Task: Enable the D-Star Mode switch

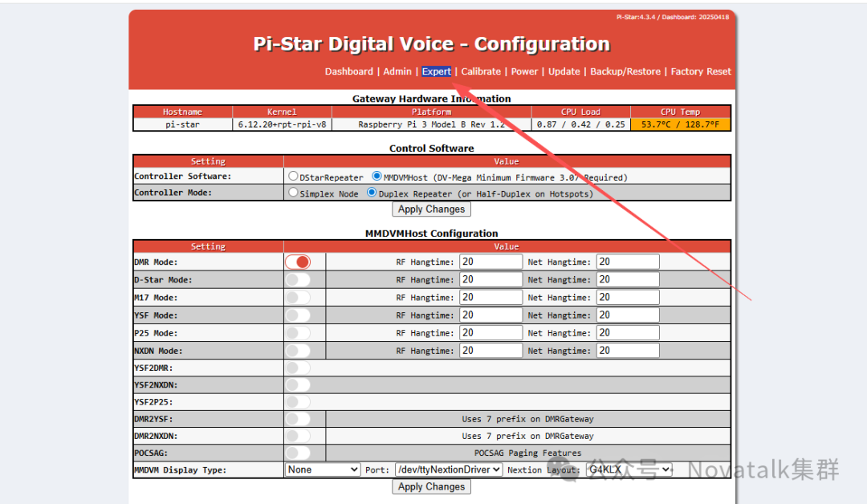Action: point(298,279)
